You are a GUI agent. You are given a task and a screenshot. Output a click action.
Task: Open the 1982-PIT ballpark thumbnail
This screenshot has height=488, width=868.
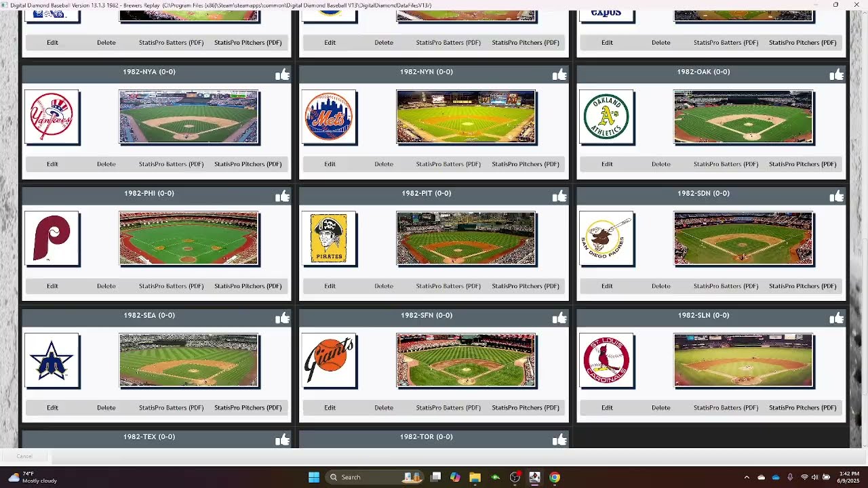pos(466,239)
